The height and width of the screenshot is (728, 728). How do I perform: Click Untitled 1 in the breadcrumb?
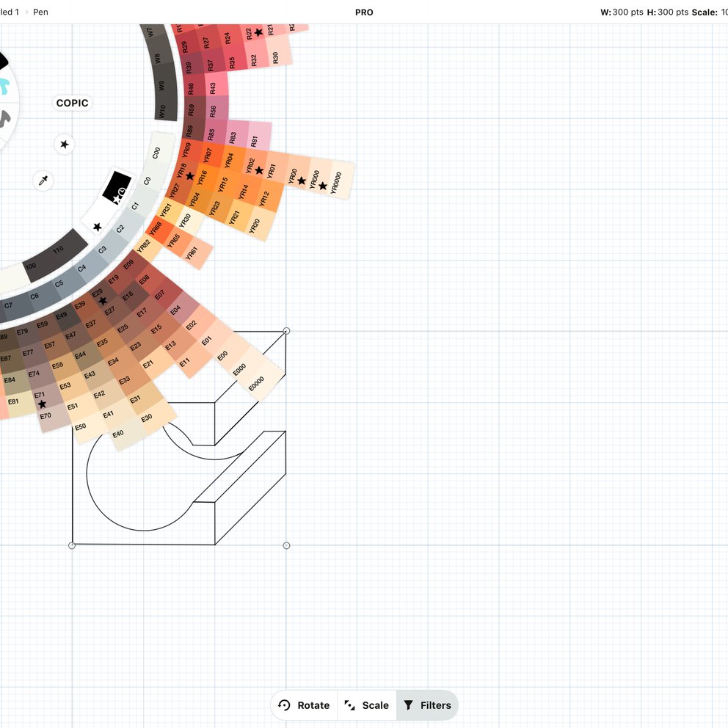pyautogui.click(x=10, y=12)
